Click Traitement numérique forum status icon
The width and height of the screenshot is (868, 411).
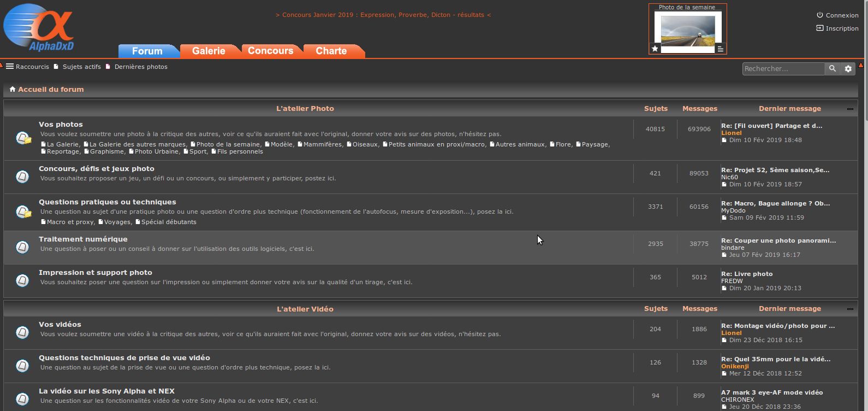coord(22,247)
